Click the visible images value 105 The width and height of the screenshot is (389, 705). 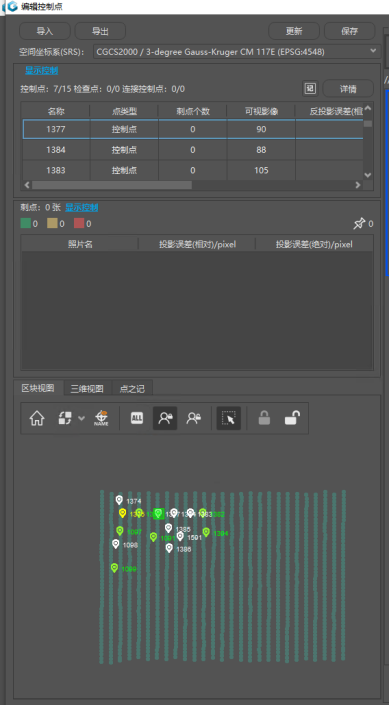pyautogui.click(x=261, y=170)
